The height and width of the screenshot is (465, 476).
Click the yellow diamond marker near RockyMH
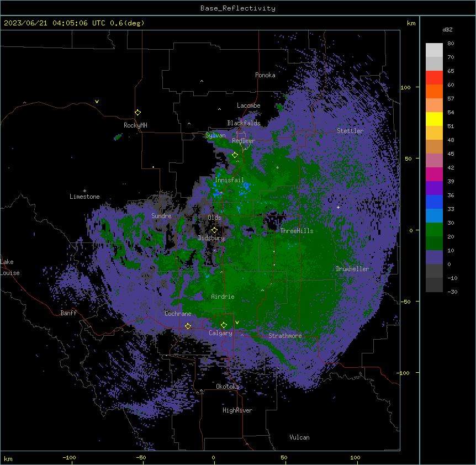click(137, 113)
